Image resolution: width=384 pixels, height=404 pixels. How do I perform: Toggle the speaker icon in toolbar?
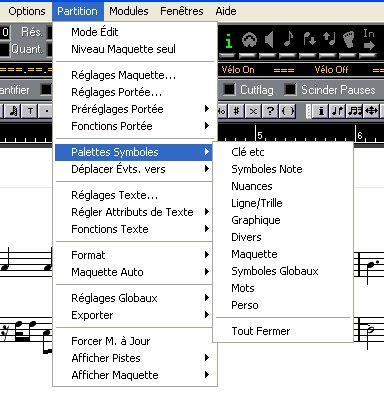click(x=269, y=40)
